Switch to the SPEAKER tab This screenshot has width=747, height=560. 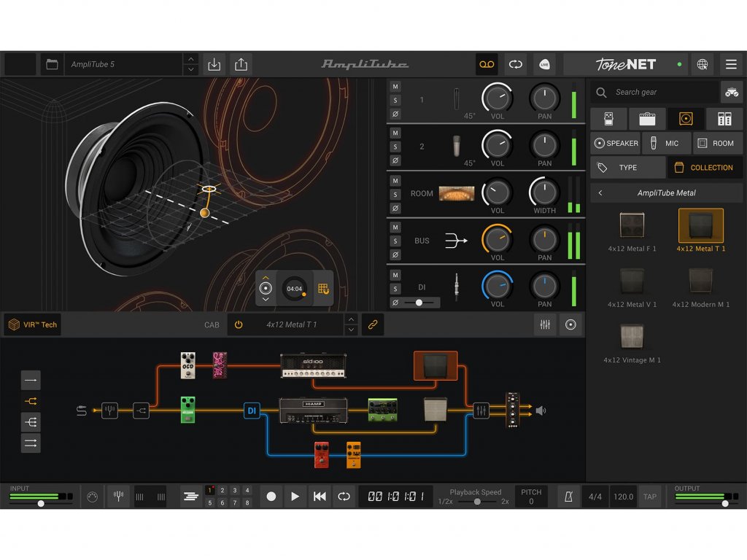616,143
